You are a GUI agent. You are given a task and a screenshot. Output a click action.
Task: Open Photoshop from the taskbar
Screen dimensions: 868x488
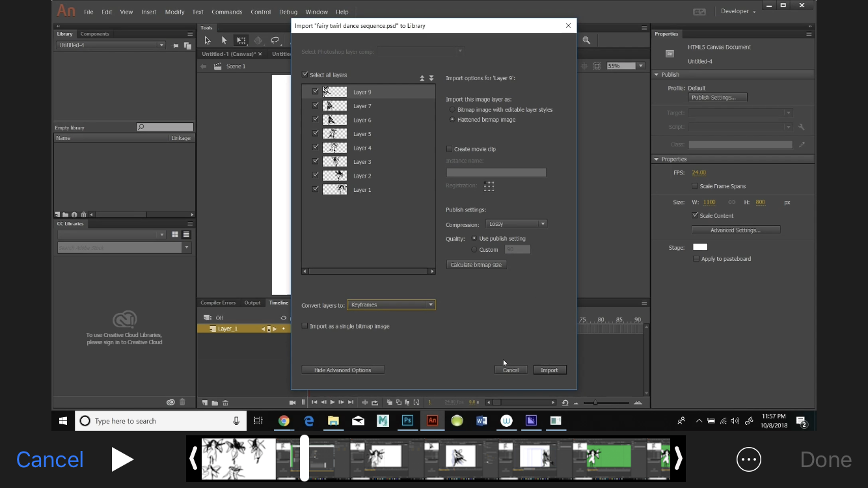click(x=407, y=421)
